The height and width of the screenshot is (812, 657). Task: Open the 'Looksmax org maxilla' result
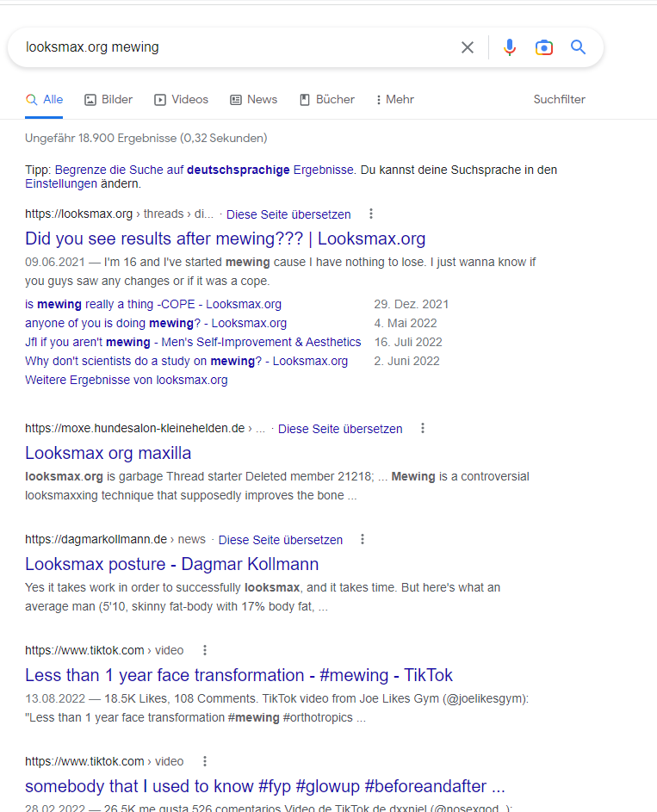[x=108, y=453]
